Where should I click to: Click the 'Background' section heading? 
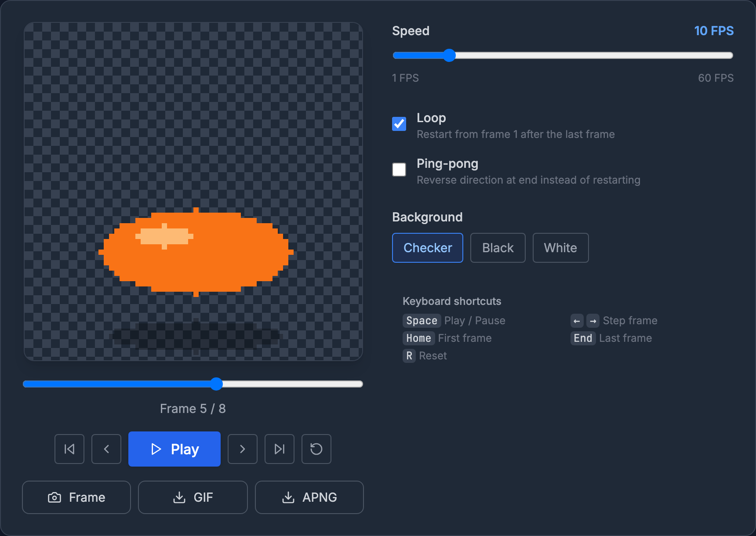(427, 217)
